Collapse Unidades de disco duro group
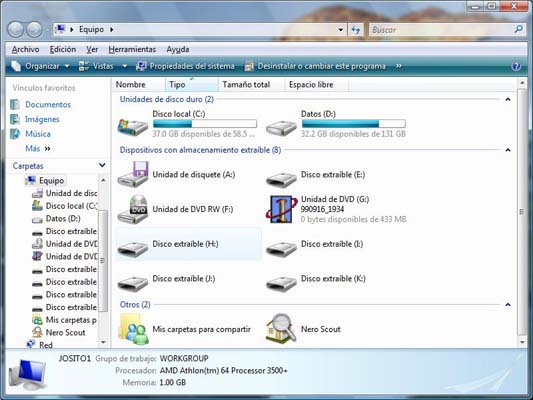The width and height of the screenshot is (533, 400). click(x=508, y=99)
